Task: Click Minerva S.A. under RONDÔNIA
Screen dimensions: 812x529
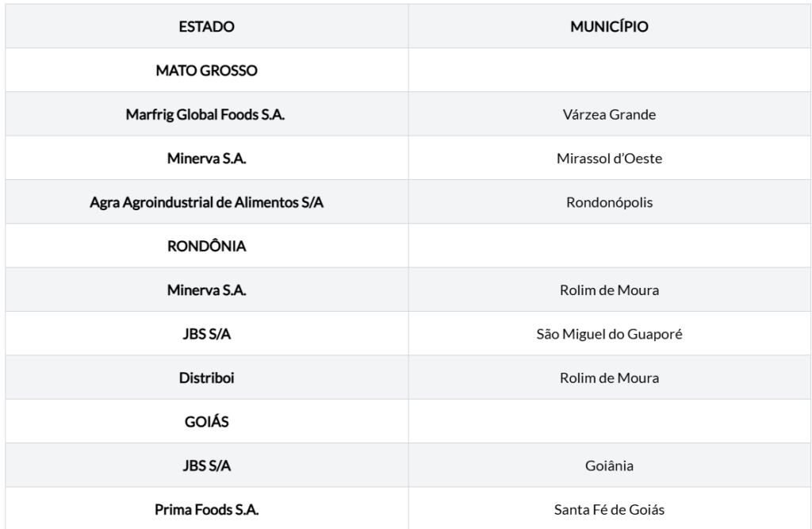Action: pyautogui.click(x=207, y=290)
